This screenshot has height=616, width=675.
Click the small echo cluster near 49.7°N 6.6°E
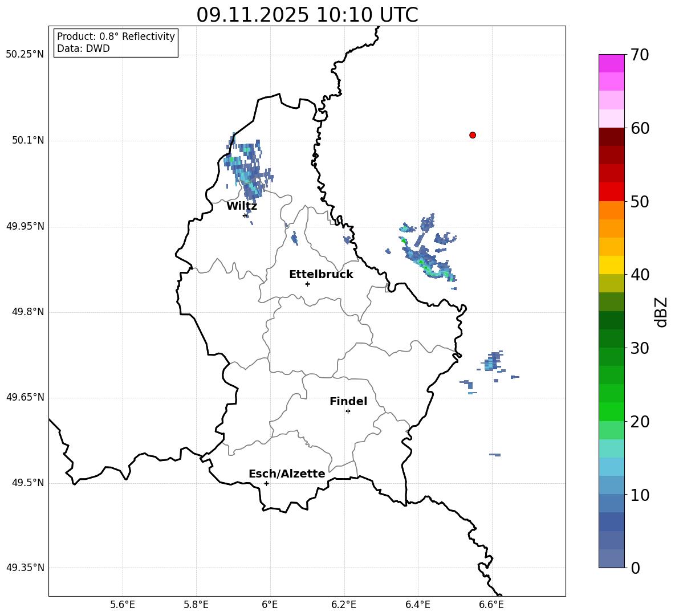493,362
